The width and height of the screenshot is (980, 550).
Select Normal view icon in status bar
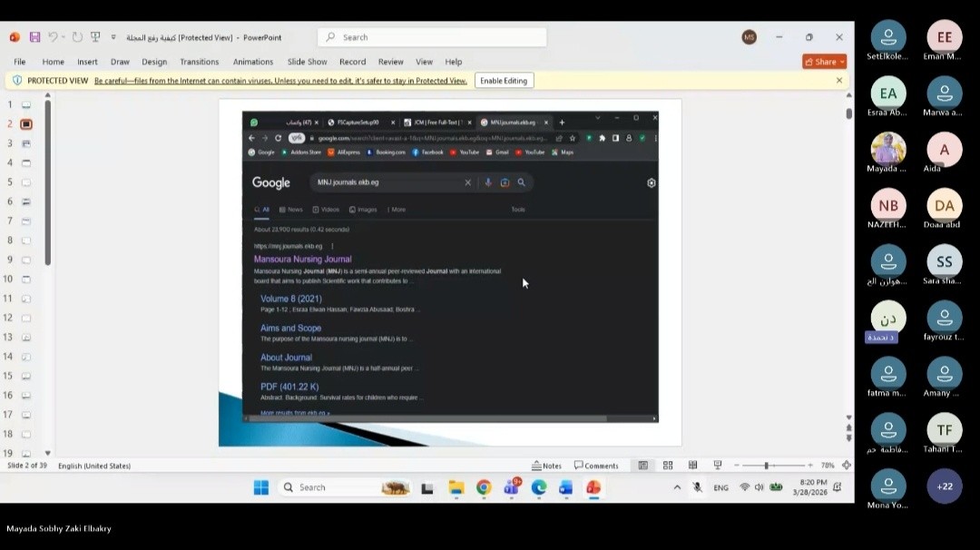click(642, 466)
